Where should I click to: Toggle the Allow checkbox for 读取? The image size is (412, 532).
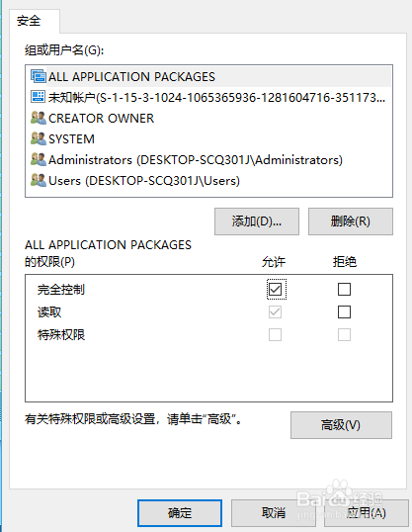click(275, 312)
